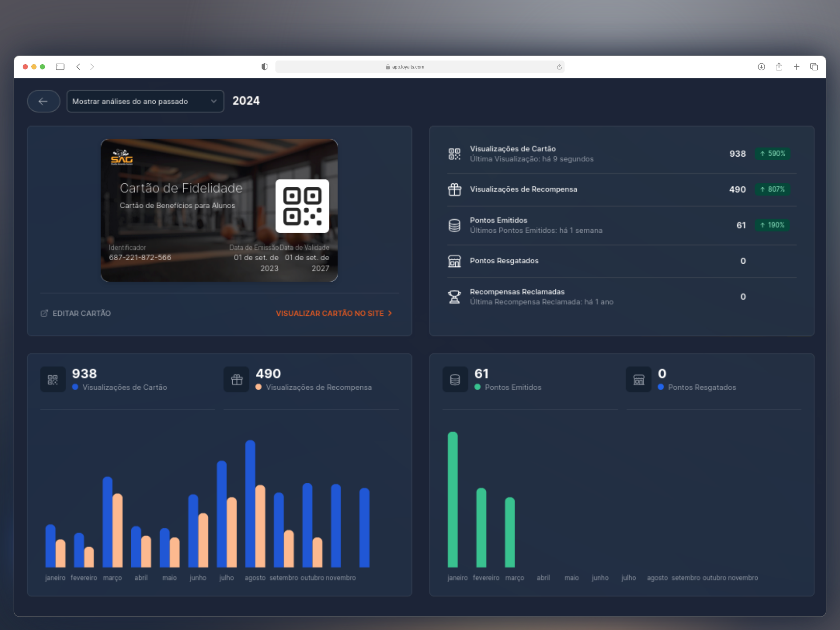Click the QR code on the loyalty card
Image resolution: width=840 pixels, height=630 pixels.
coord(302,206)
